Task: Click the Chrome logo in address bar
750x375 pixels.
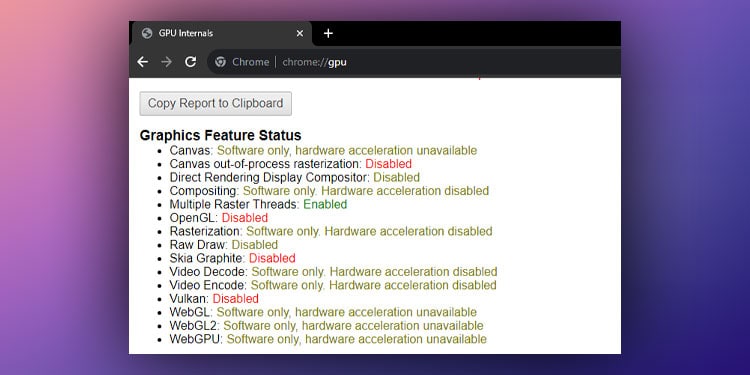Action: pyautogui.click(x=221, y=62)
